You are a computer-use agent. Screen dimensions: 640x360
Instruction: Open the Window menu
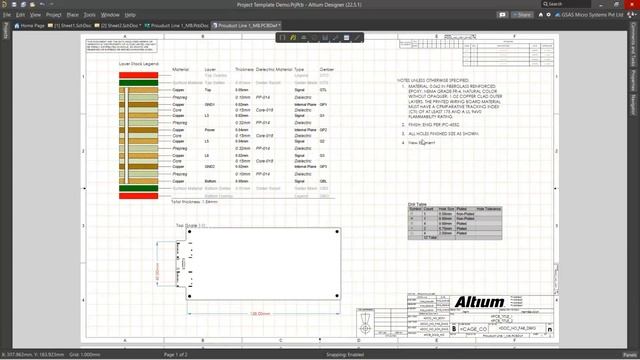click(x=110, y=15)
